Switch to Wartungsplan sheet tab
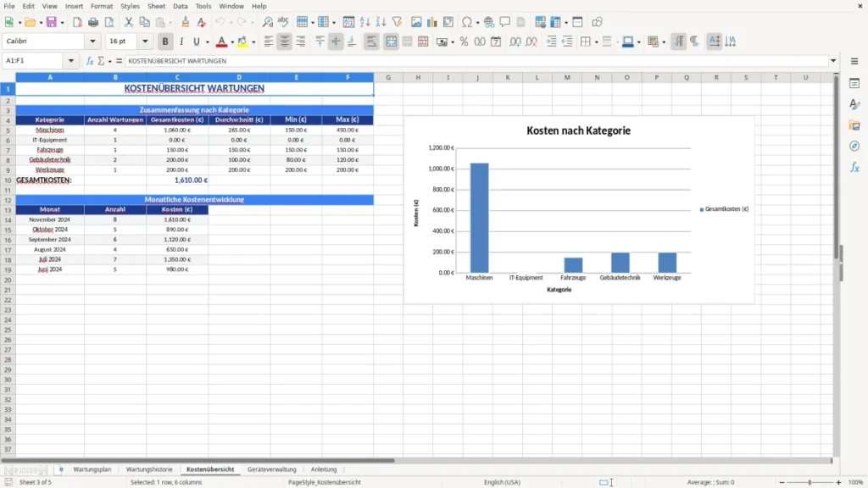 [92, 469]
